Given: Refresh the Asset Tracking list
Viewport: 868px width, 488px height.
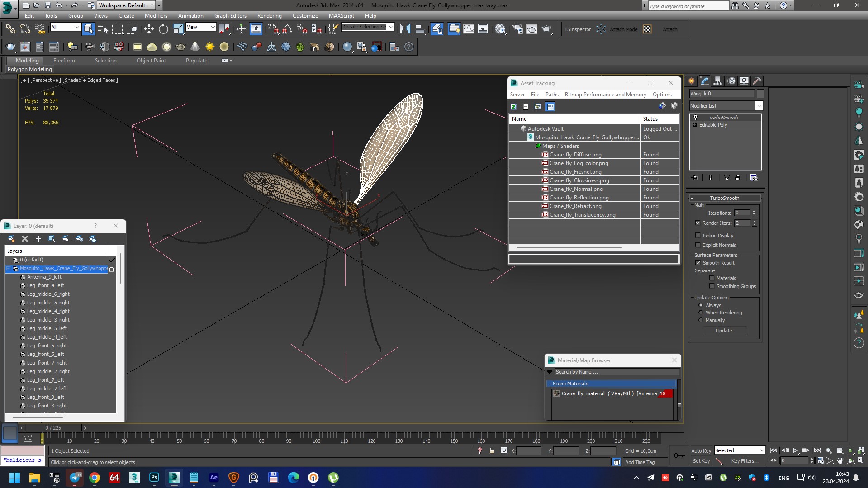Looking at the screenshot, I should 513,107.
